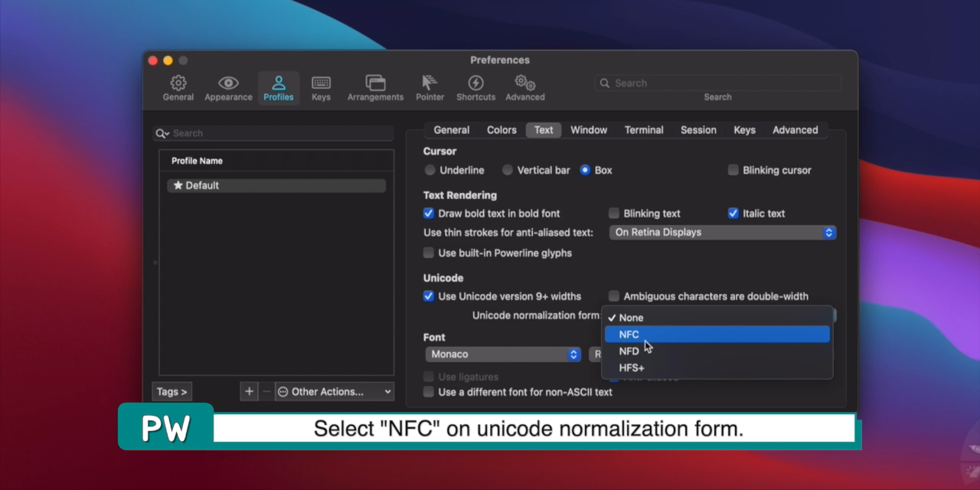Toggle the Italic text checkbox
The image size is (980, 490).
pos(733,214)
